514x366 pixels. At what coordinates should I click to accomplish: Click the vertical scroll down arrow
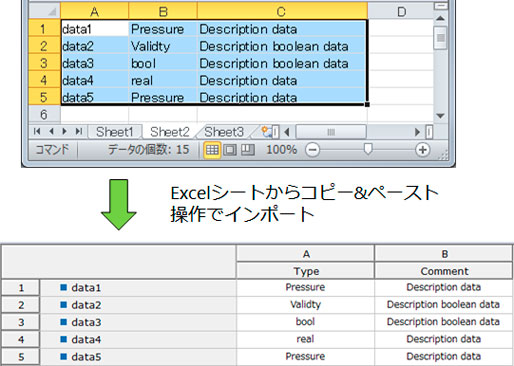440,116
